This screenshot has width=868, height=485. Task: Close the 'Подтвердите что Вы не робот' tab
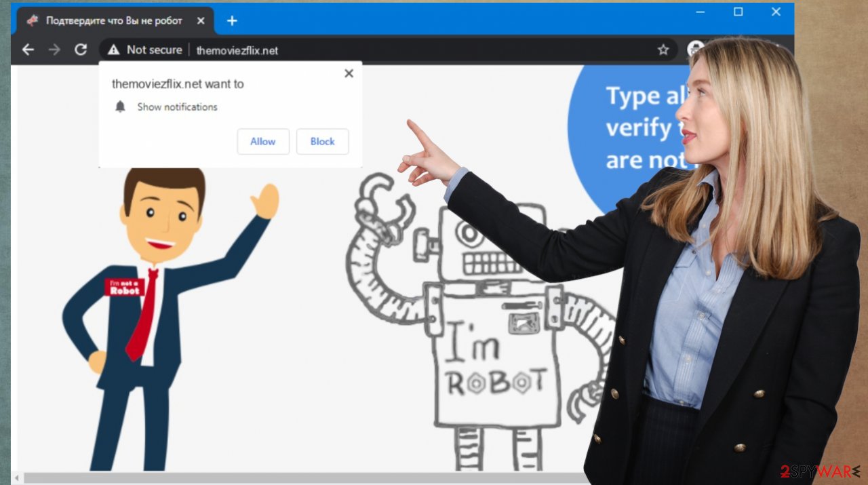(200, 21)
